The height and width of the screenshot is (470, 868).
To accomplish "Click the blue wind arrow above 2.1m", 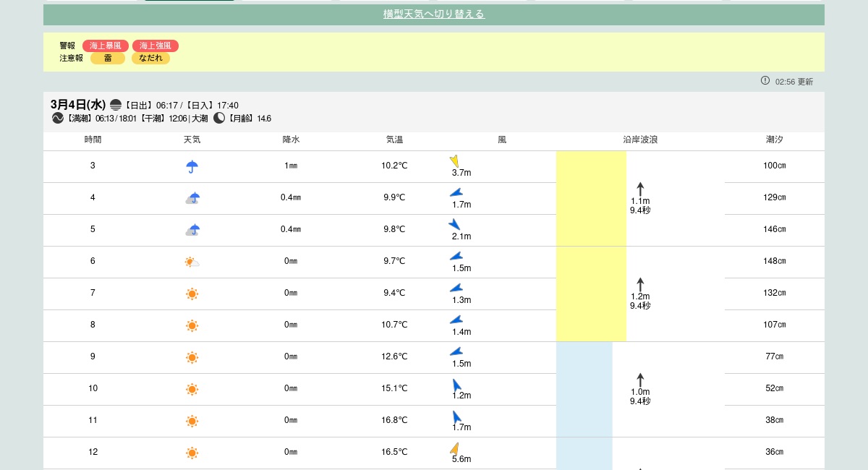I will (x=454, y=224).
